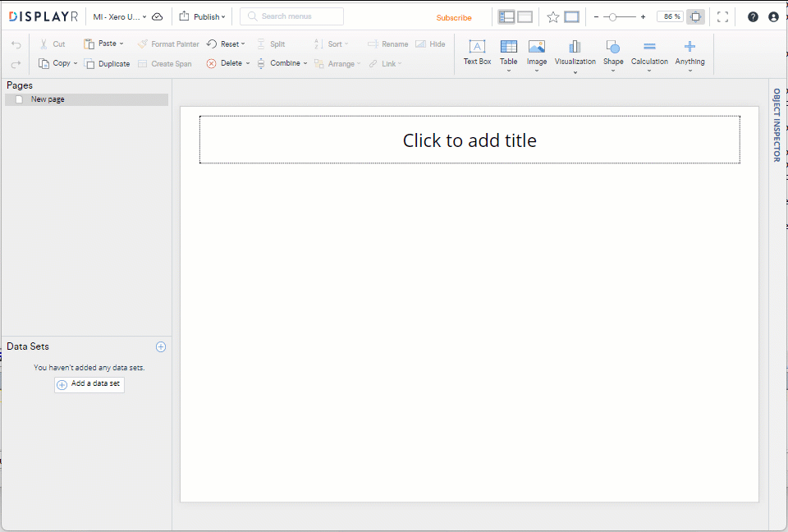The height and width of the screenshot is (532, 788).
Task: Open the Reset dropdown
Action: pos(226,44)
